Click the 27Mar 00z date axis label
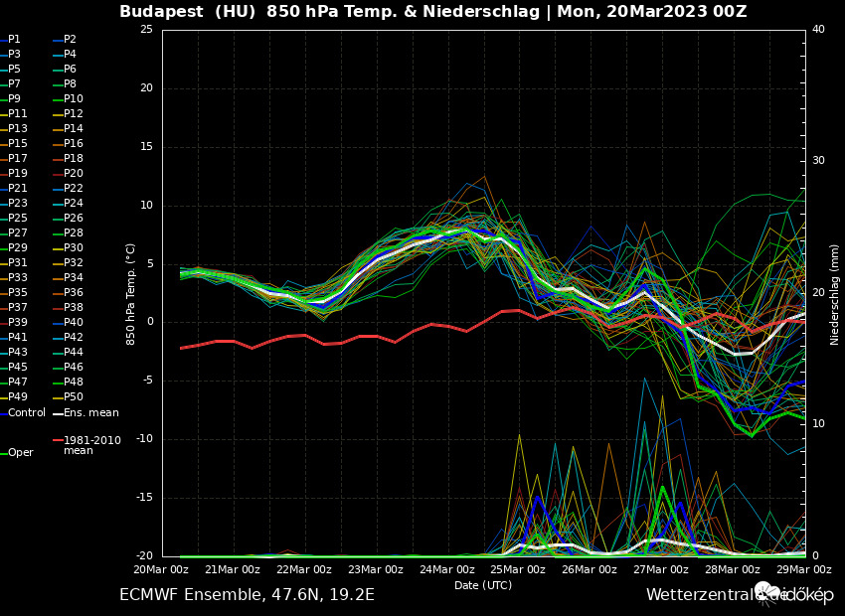The height and width of the screenshot is (616, 845). pyautogui.click(x=660, y=570)
